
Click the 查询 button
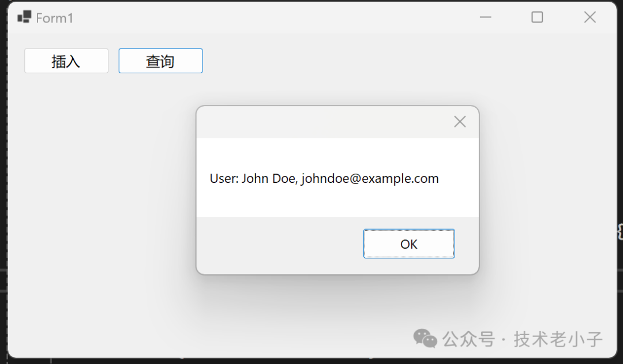pos(160,61)
